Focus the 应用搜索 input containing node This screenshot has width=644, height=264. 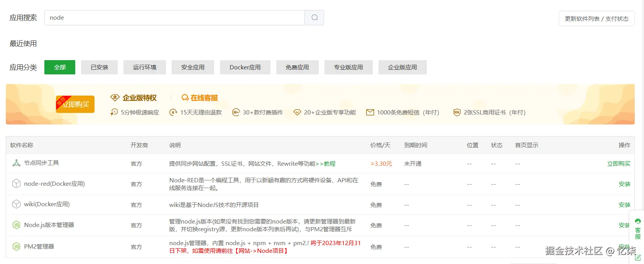pyautogui.click(x=174, y=18)
